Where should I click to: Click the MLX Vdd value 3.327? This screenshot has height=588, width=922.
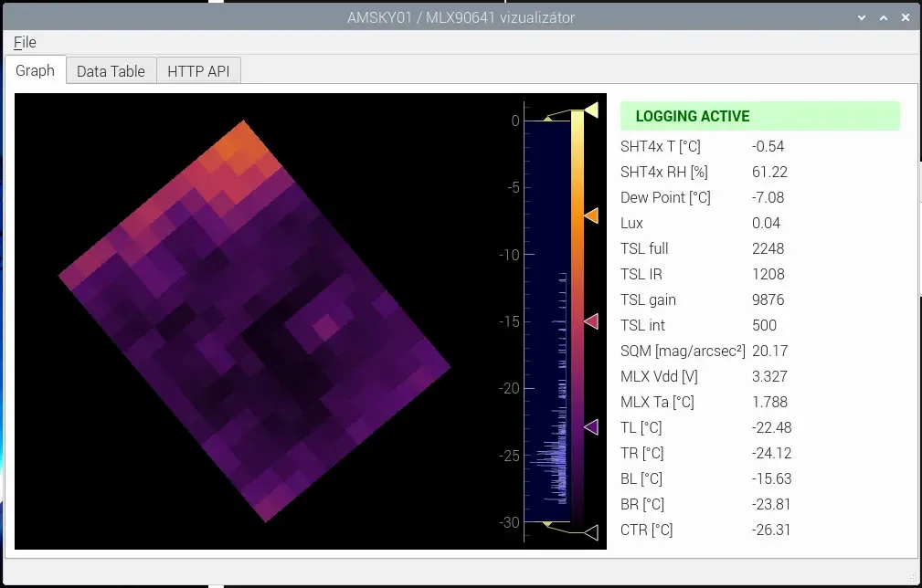pyautogui.click(x=769, y=376)
